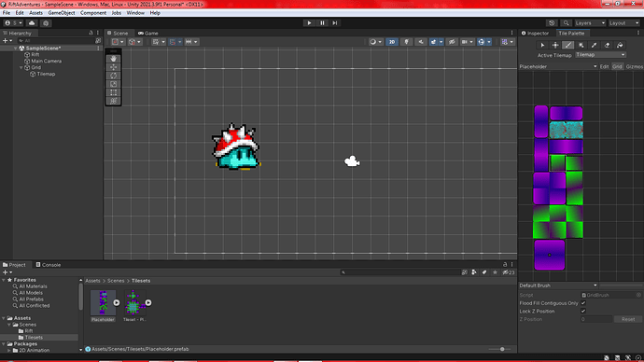
Task: Click the Gizmos button in Tile Palette
Action: pyautogui.click(x=635, y=66)
